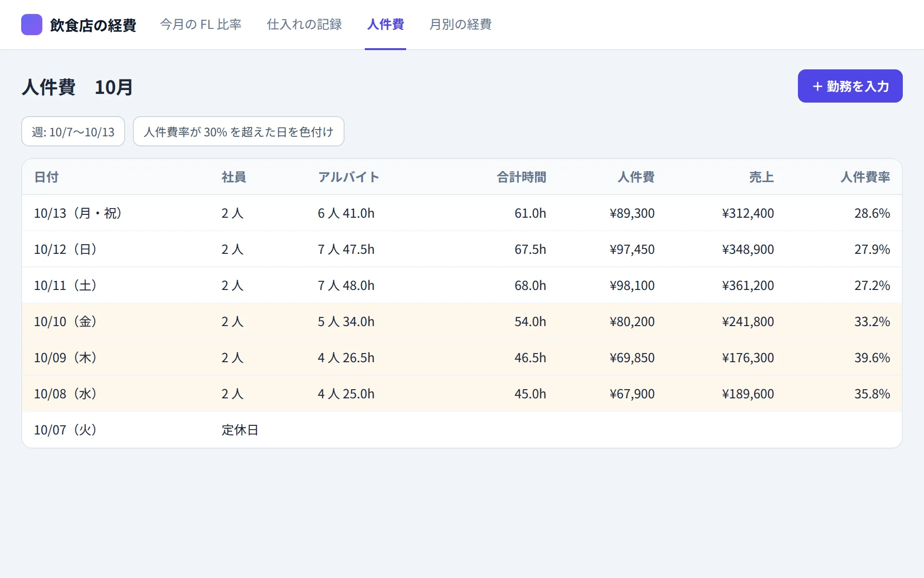Go to the 月別の経費 tab
The width and height of the screenshot is (924, 578).
(x=461, y=25)
